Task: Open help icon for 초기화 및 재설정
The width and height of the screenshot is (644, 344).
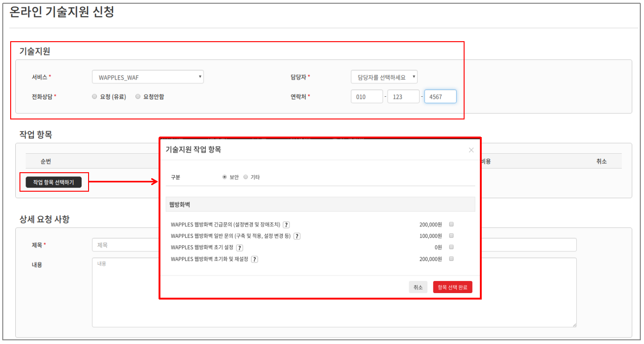Action: point(255,259)
